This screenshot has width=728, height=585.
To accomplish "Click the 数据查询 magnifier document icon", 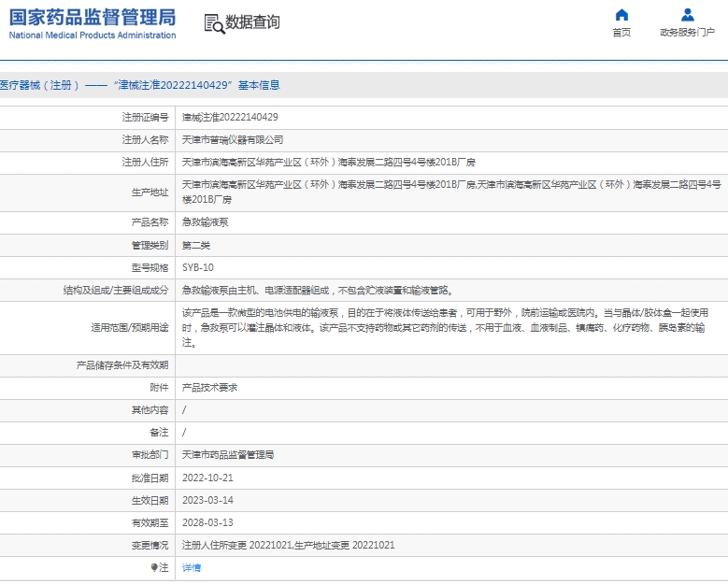I will [x=214, y=23].
